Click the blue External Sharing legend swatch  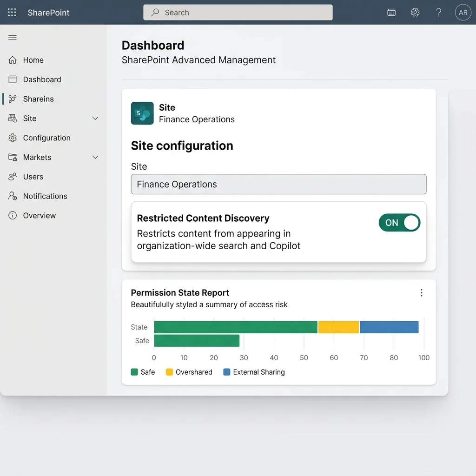click(226, 372)
